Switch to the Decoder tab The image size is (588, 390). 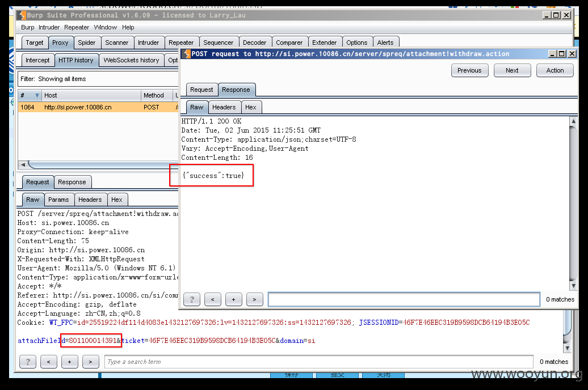pos(255,43)
